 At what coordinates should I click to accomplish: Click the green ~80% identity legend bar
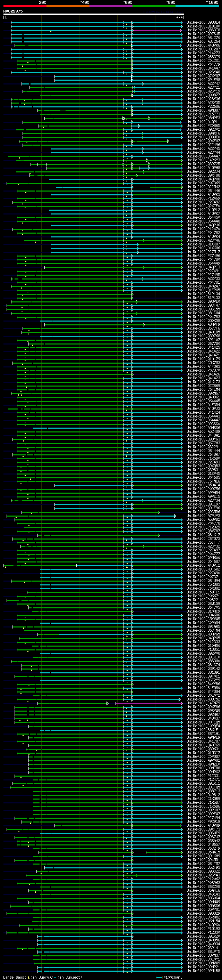tap(154, 6)
